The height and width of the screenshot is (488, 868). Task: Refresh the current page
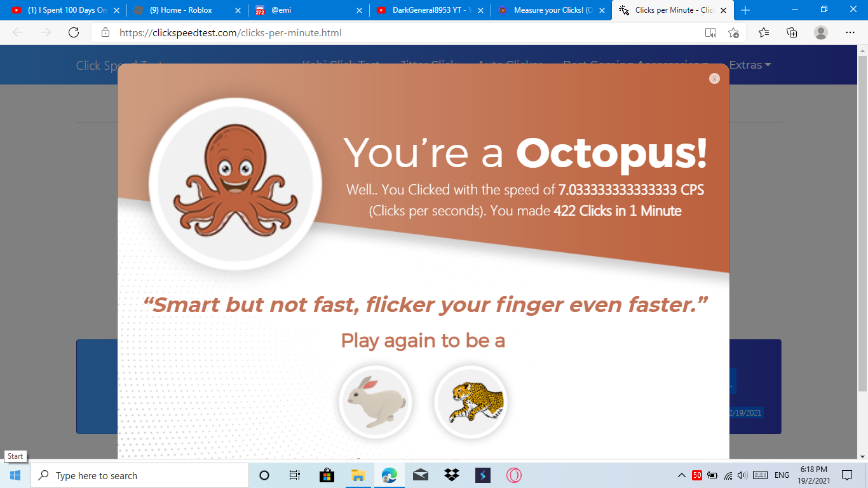(74, 32)
